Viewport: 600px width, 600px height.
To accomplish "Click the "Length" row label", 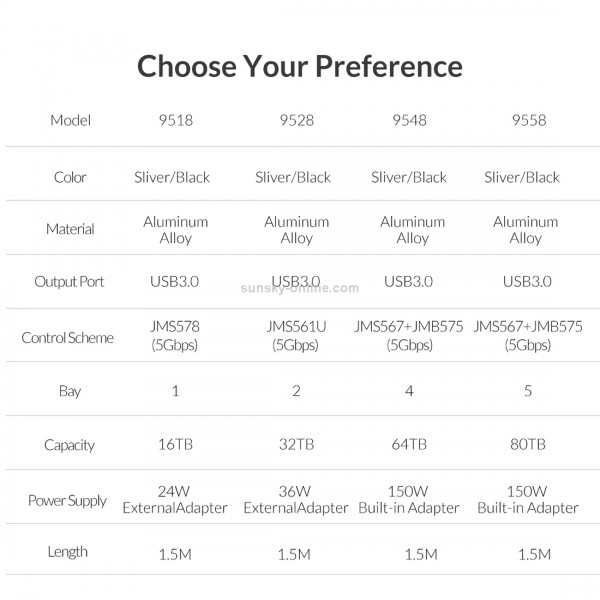I will coord(68,552).
